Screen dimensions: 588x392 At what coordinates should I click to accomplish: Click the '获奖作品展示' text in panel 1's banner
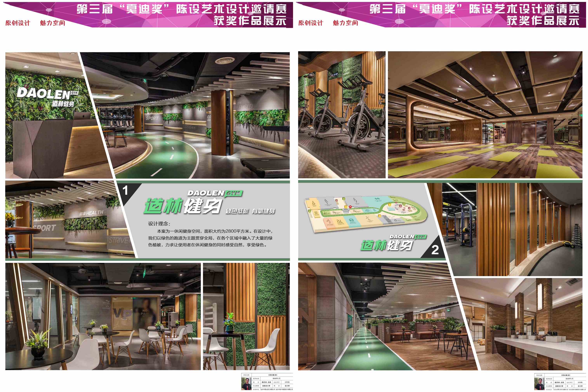(250, 21)
